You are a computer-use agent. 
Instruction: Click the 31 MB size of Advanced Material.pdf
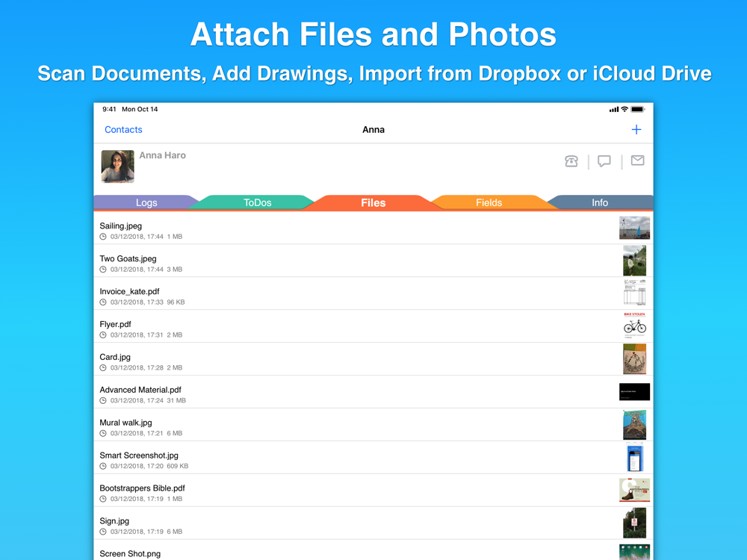pyautogui.click(x=176, y=400)
